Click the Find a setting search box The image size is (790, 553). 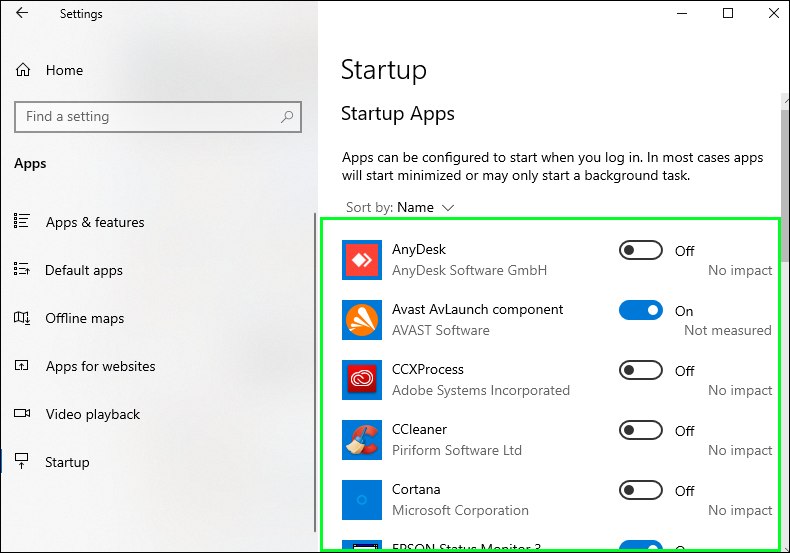pyautogui.click(x=158, y=117)
